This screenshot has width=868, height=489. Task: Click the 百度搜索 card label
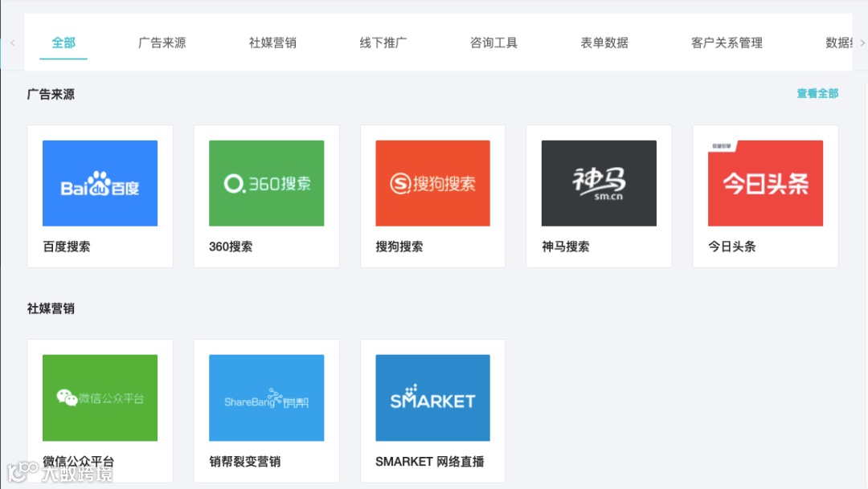click(67, 247)
